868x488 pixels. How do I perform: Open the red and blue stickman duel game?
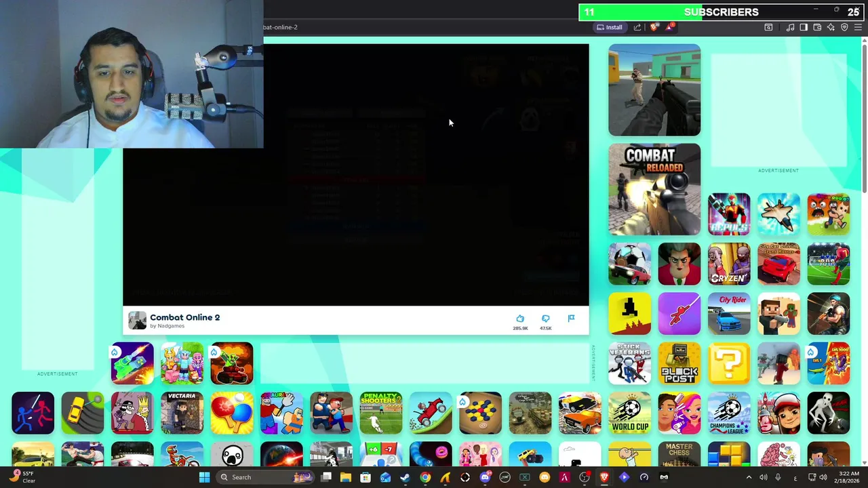33,413
